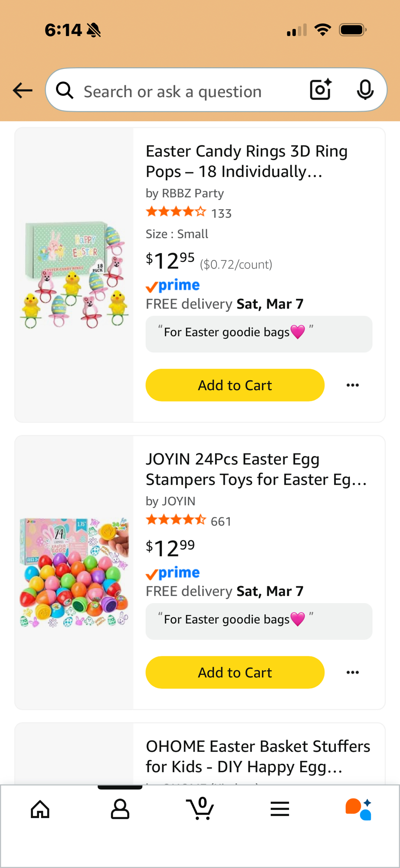View star ratings for Easter Candy Rings
This screenshot has height=868, width=400.
(x=176, y=212)
